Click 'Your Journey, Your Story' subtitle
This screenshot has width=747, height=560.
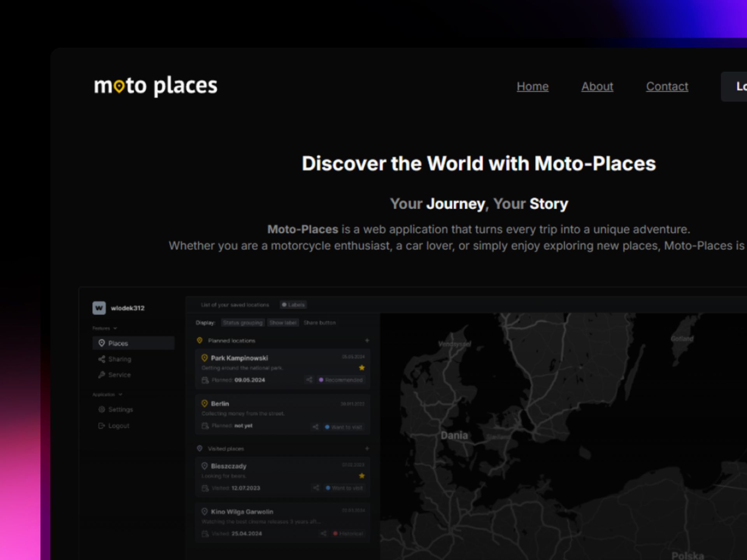coord(479,204)
